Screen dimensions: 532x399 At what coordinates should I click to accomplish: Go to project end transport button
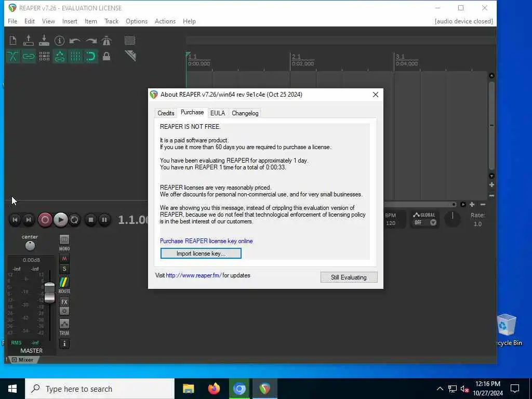click(29, 220)
